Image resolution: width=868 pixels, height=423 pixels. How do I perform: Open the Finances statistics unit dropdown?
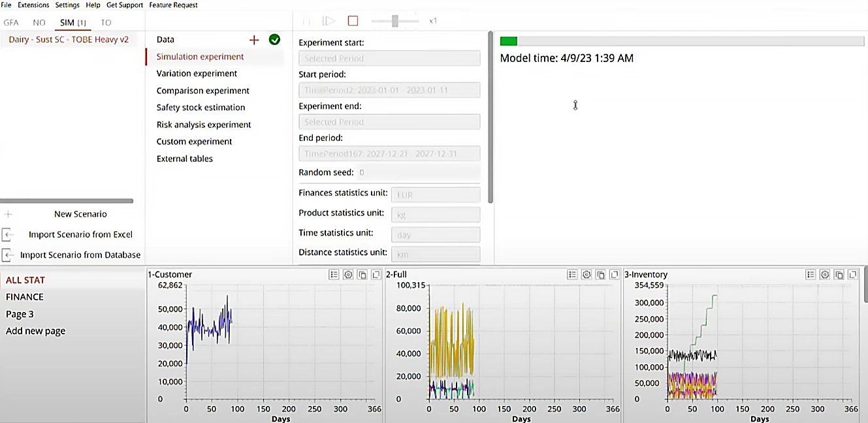[x=435, y=195]
